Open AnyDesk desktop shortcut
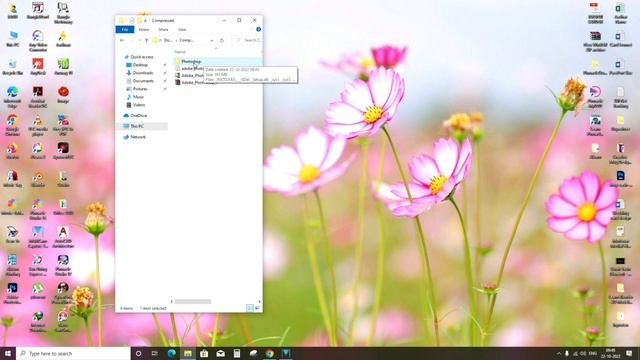 (38, 67)
